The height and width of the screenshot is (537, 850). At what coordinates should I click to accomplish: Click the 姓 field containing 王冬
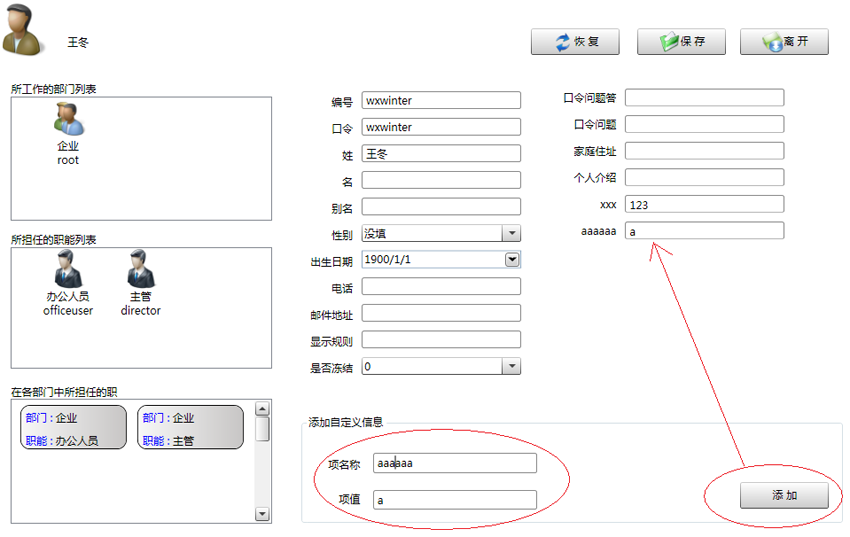[x=441, y=153]
